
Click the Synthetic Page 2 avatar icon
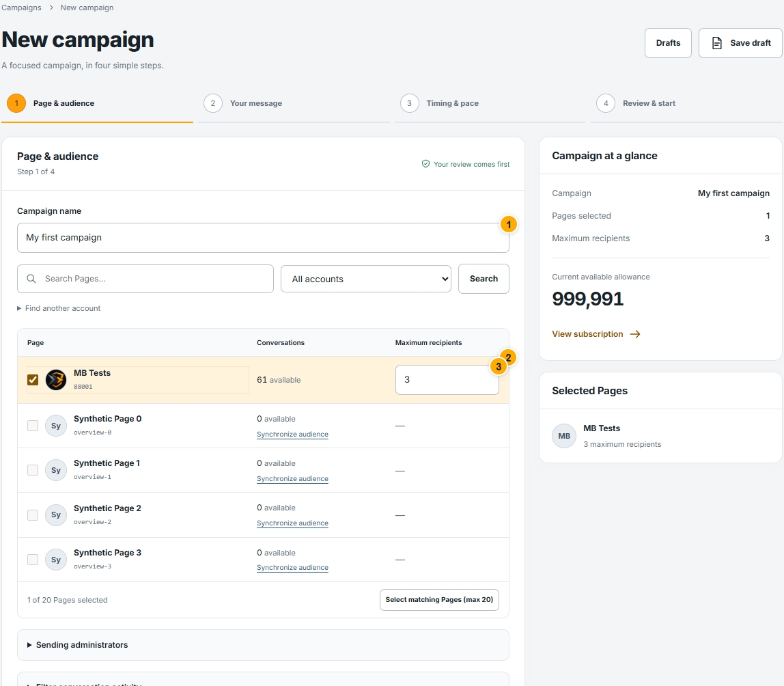pyautogui.click(x=56, y=515)
